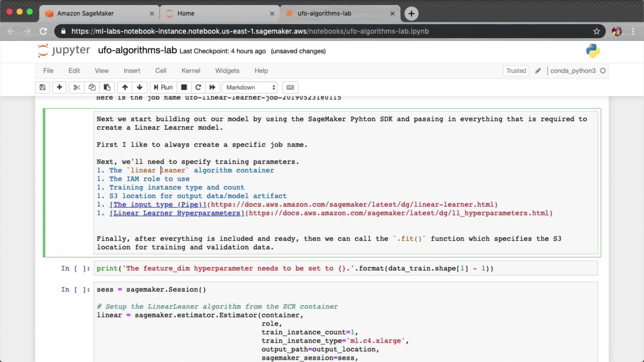Move selected cell up arrow
This screenshot has width=644, height=362.
point(125,87)
